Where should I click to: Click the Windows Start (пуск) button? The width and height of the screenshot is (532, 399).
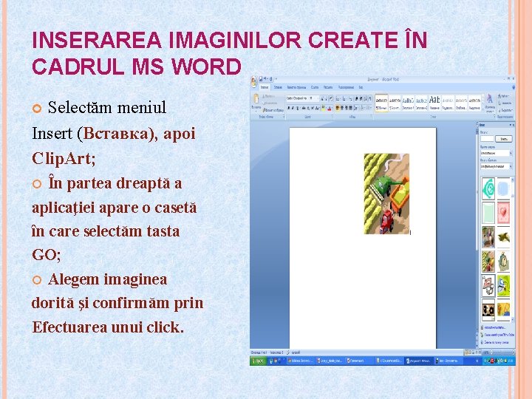pos(259,361)
